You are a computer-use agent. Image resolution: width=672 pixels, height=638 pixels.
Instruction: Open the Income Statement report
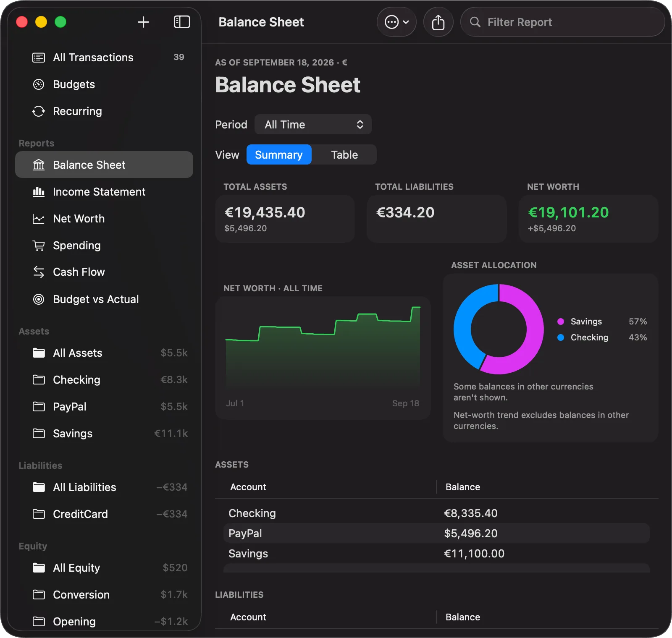[104, 192]
